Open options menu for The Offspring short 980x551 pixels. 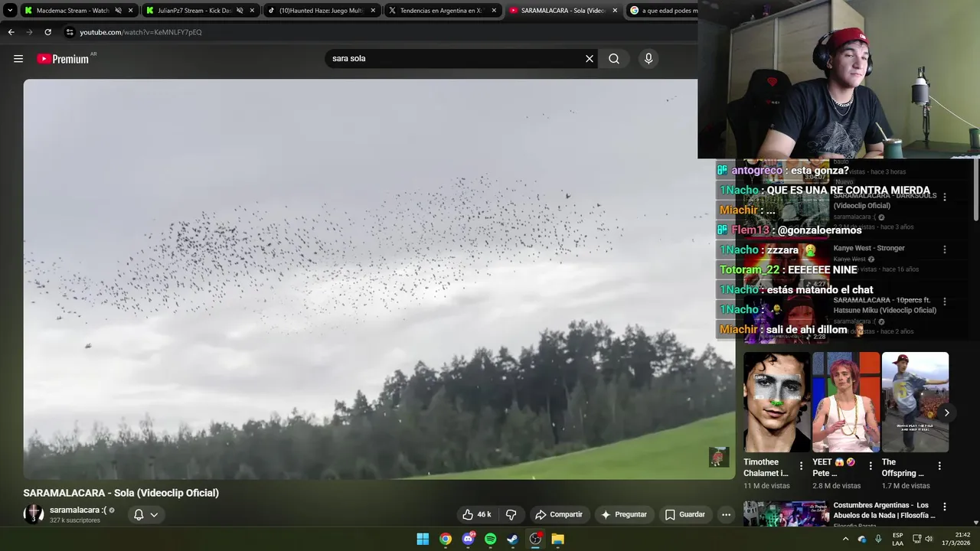click(x=939, y=465)
